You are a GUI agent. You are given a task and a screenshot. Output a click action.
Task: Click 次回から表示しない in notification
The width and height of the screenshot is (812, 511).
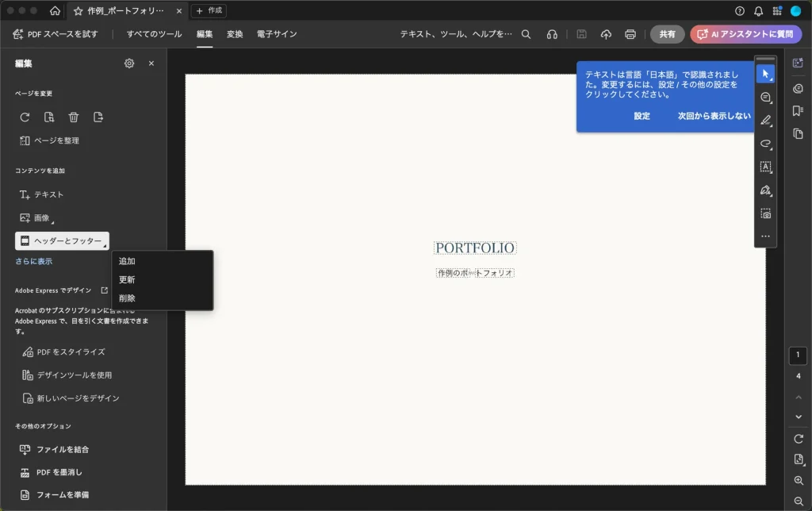tap(714, 116)
